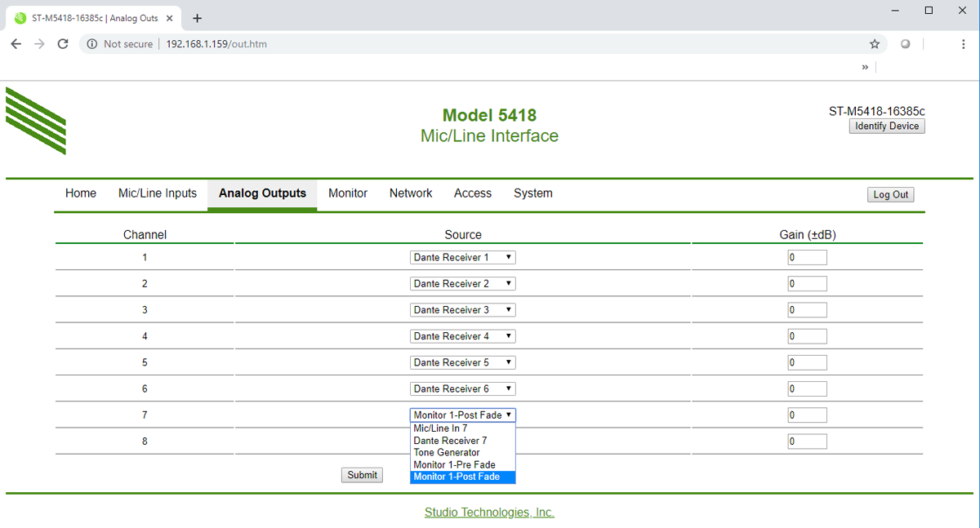Image resolution: width=980 pixels, height=528 pixels.
Task: Expand the Channel 4 source dropdown
Action: (462, 336)
